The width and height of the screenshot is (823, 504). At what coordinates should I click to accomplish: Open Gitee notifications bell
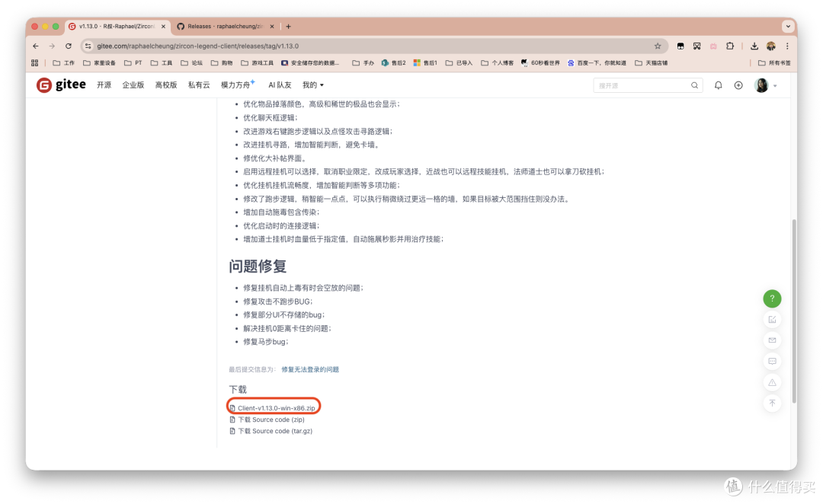[718, 85]
